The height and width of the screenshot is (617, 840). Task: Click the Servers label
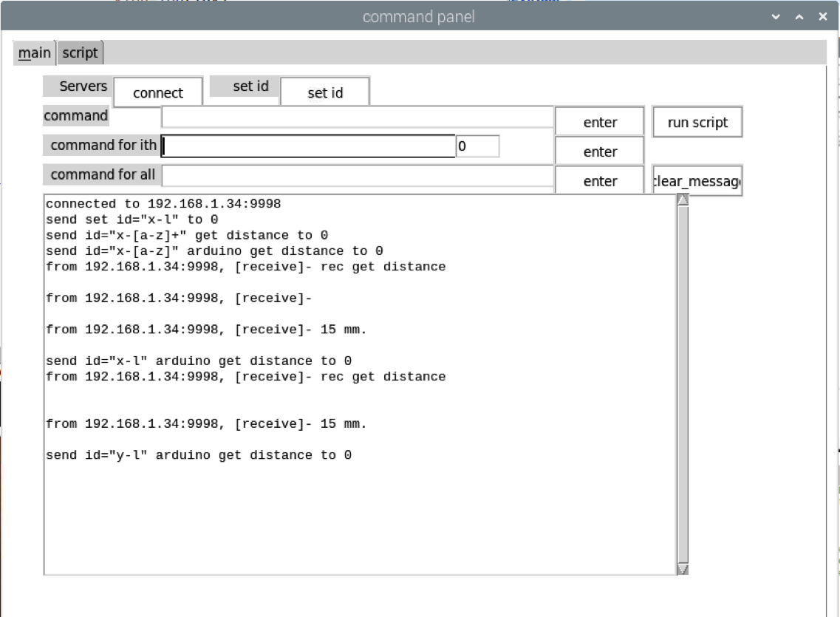tap(75, 86)
